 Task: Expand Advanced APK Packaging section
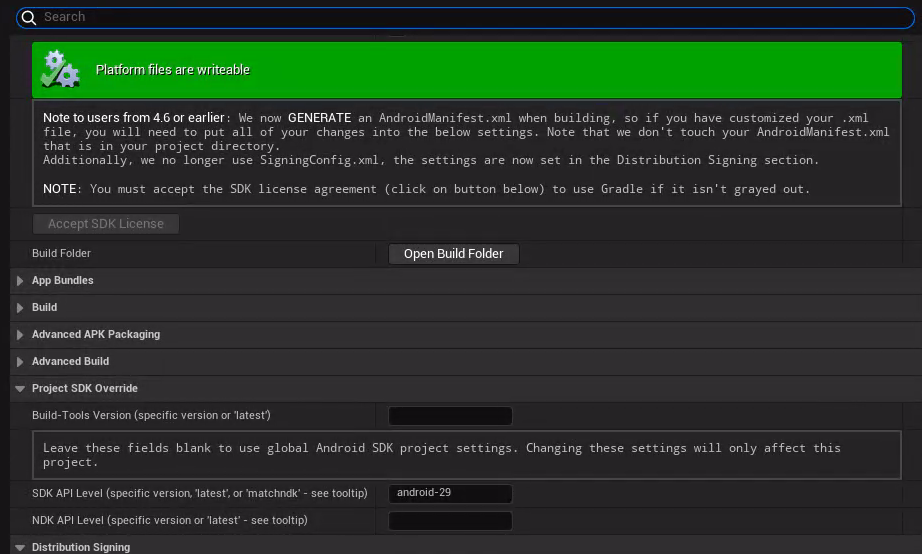(20, 335)
